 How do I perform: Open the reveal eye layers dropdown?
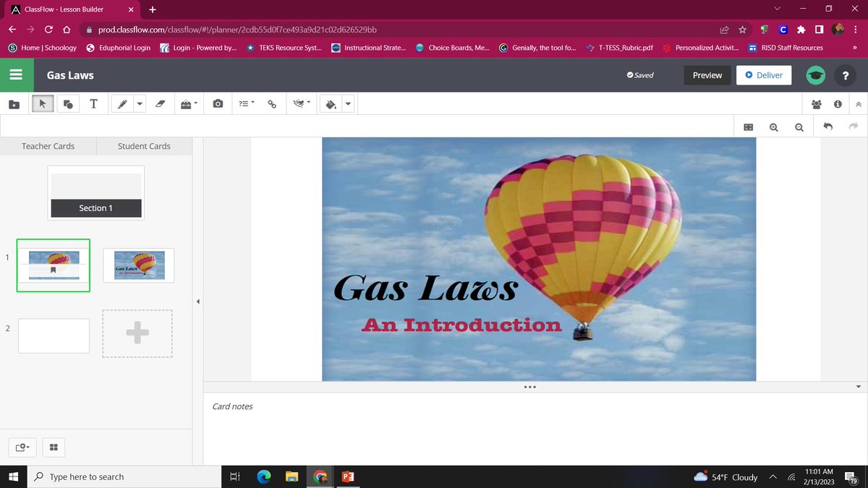coord(302,103)
